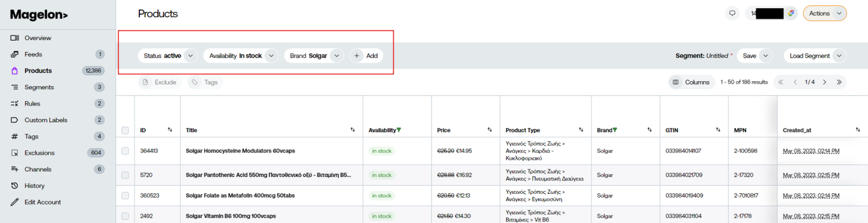868x223 pixels.
Task: Check the row for product 360523
Action: pos(125,196)
